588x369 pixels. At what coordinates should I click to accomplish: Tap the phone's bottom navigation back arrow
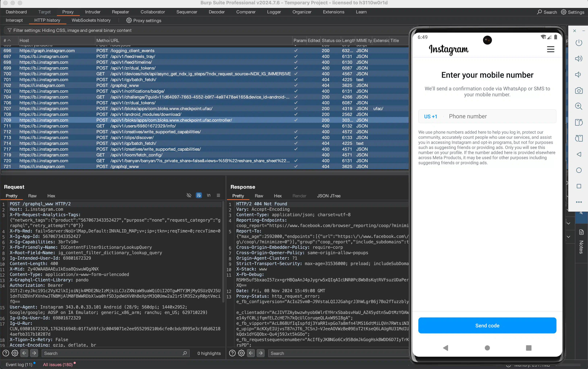click(x=445, y=348)
